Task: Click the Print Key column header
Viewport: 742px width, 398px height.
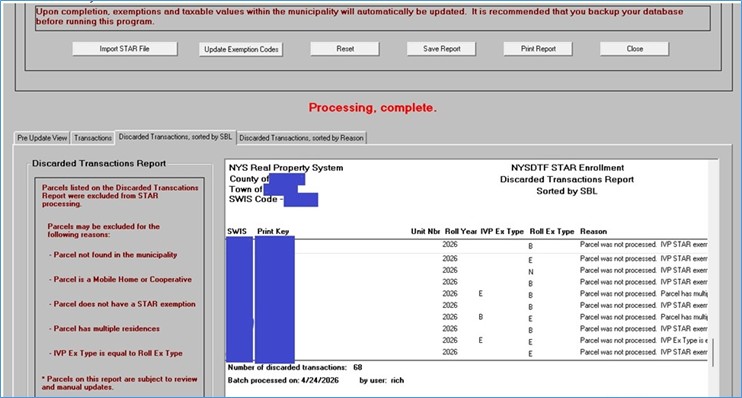Action: pyautogui.click(x=273, y=231)
